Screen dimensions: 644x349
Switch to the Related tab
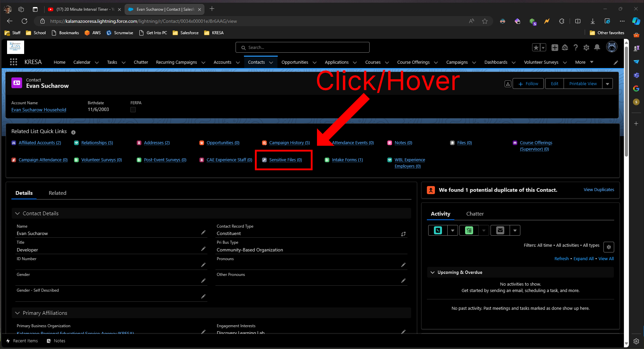pos(58,193)
